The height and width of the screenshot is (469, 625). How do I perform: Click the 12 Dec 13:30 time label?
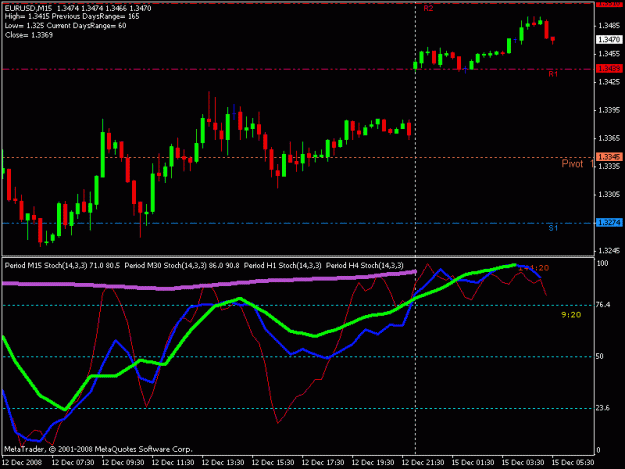pos(223,463)
